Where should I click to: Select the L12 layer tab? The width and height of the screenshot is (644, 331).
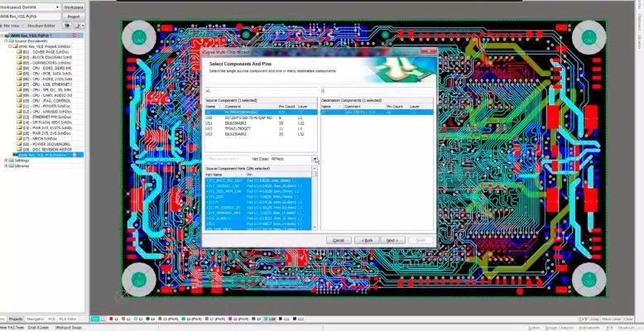click(298, 319)
